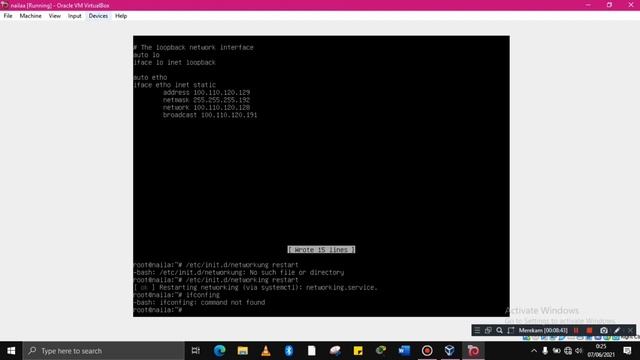Switch to the Debian VM taskbar icon
640x360 pixels.
point(473,351)
